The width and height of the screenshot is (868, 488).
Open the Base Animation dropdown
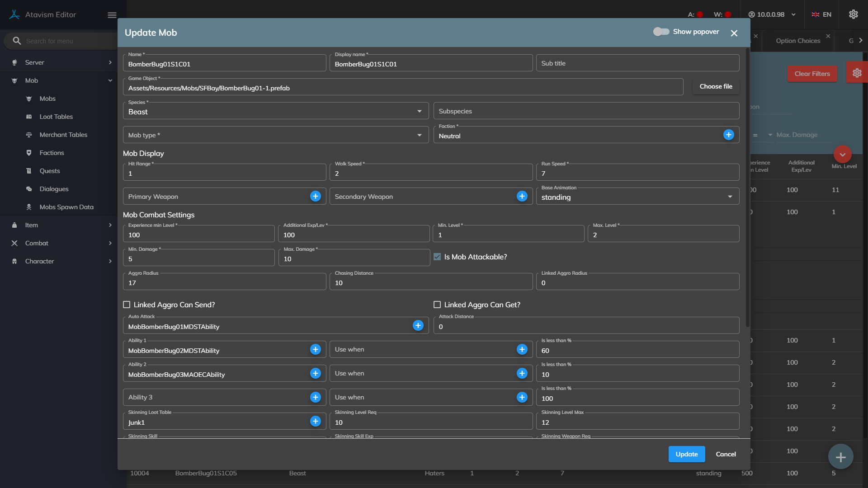(x=637, y=197)
